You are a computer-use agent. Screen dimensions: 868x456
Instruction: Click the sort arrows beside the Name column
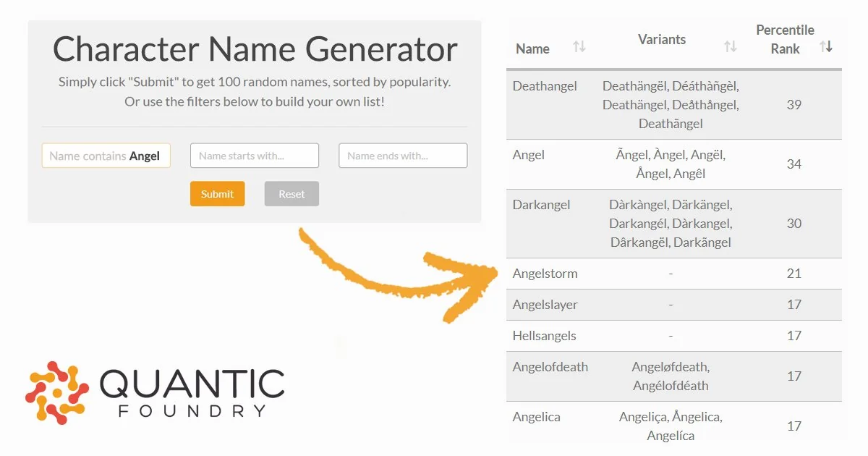tap(578, 45)
